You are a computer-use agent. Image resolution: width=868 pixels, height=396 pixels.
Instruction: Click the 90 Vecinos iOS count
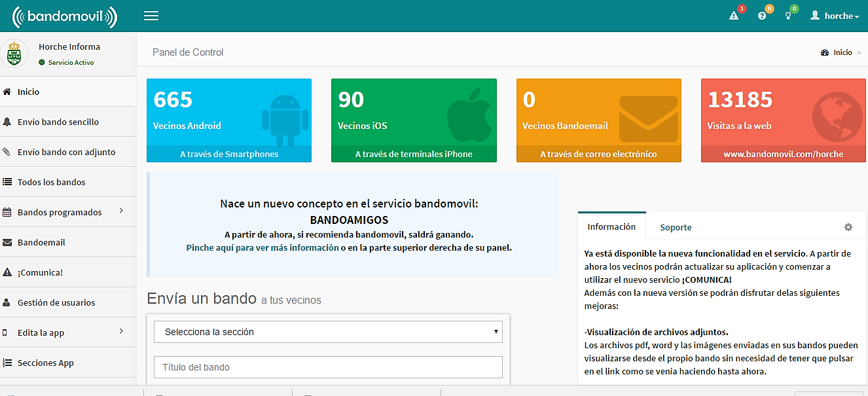point(351,99)
